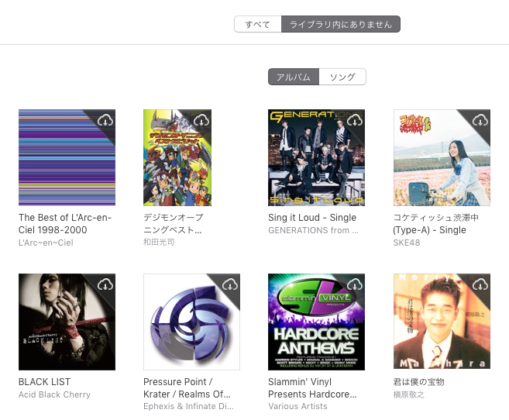This screenshot has height=420, width=509.
Task: Open Hardcore Anthems cover artwork
Action: (317, 322)
